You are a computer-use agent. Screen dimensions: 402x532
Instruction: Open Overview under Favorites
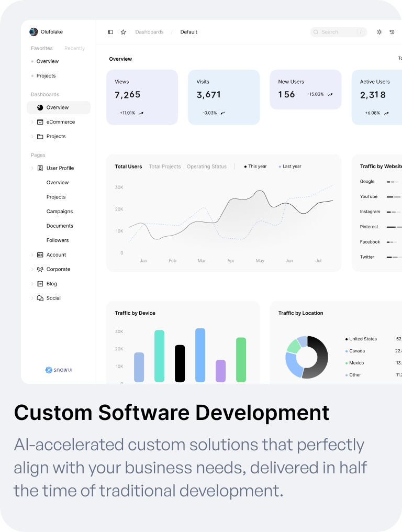(48, 61)
